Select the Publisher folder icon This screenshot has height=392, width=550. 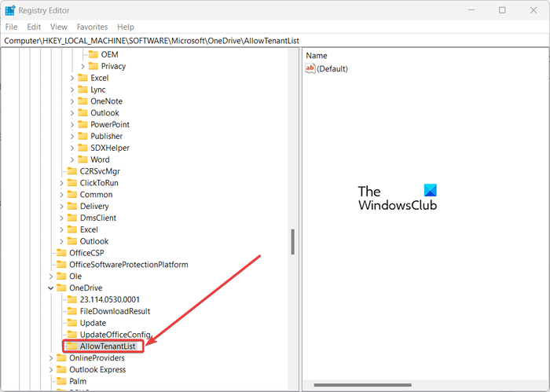tap(82, 136)
